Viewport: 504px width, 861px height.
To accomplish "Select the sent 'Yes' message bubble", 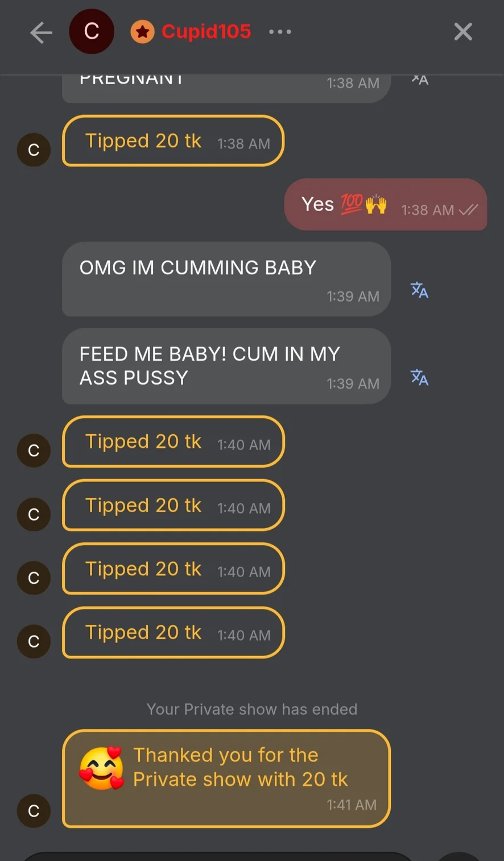I will tap(386, 204).
